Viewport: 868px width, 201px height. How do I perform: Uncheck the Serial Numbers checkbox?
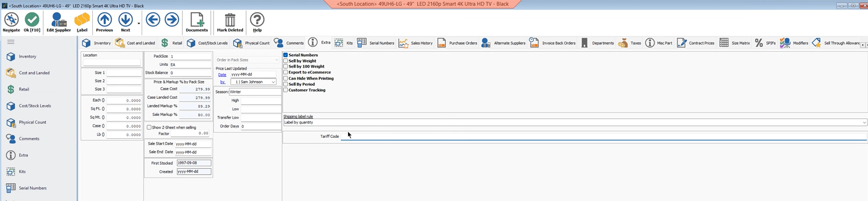point(285,55)
